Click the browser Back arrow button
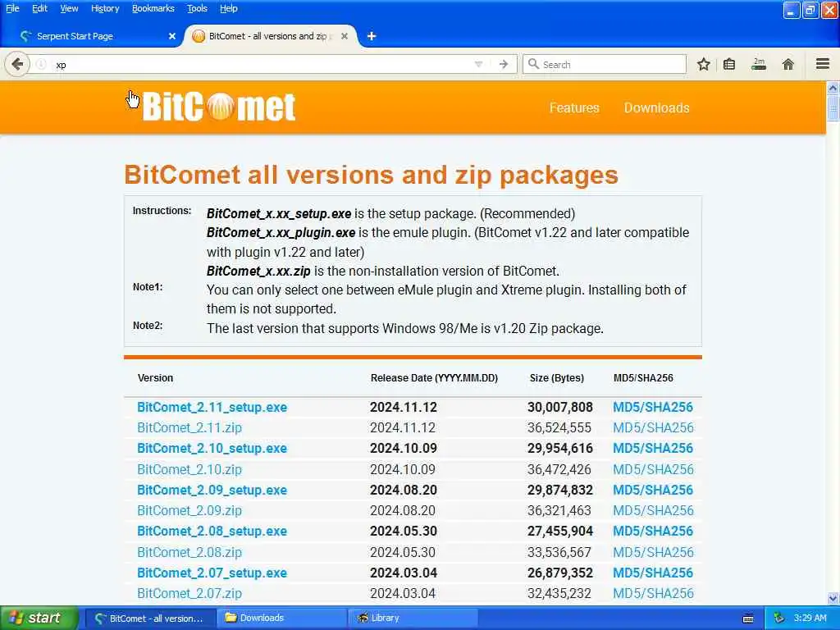The image size is (840, 630). pos(17,65)
